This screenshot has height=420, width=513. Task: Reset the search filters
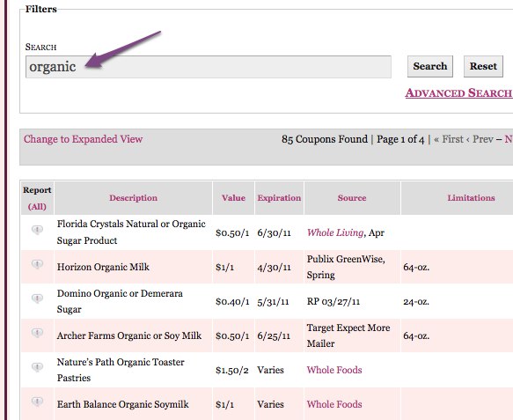coord(483,66)
